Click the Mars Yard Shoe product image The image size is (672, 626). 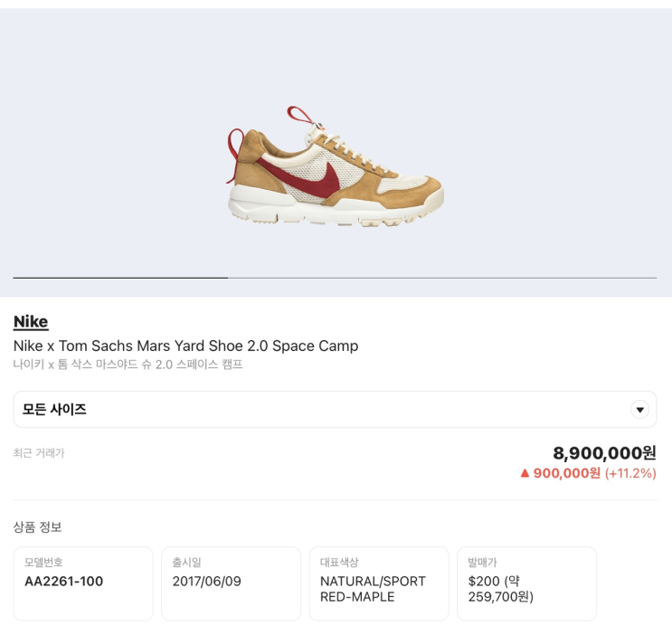[336, 167]
